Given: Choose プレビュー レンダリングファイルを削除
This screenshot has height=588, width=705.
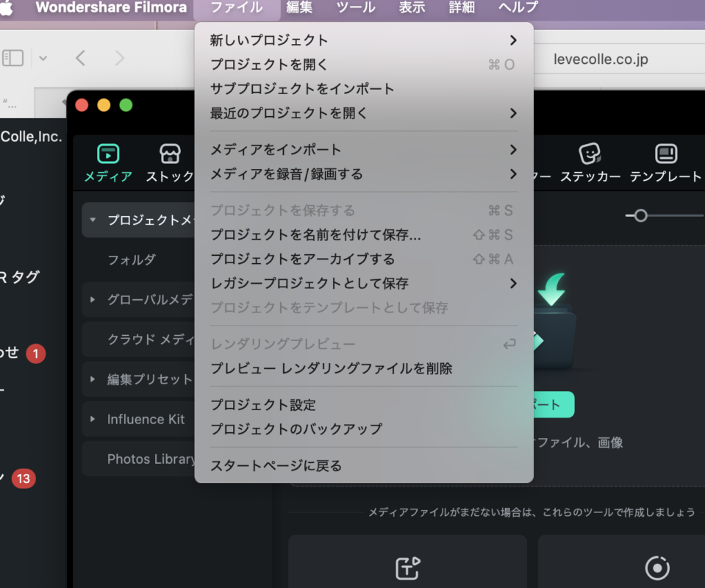Looking at the screenshot, I should (x=364, y=369).
